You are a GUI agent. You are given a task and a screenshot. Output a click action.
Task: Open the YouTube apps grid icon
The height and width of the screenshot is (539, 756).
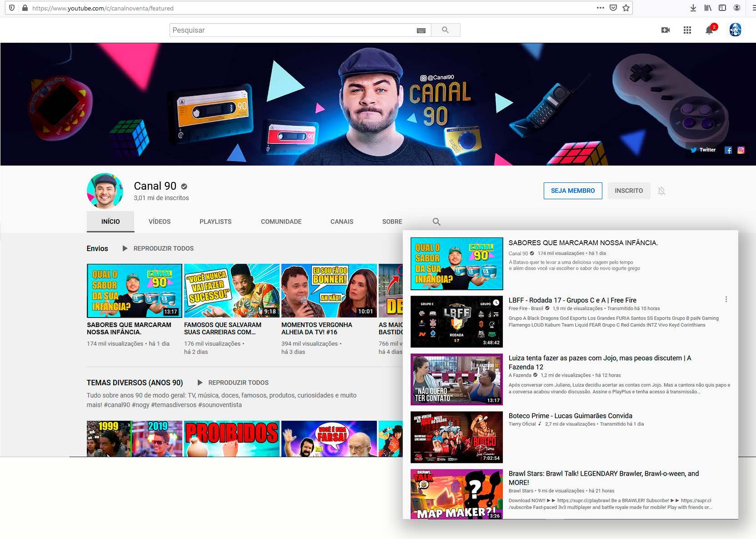(x=687, y=30)
